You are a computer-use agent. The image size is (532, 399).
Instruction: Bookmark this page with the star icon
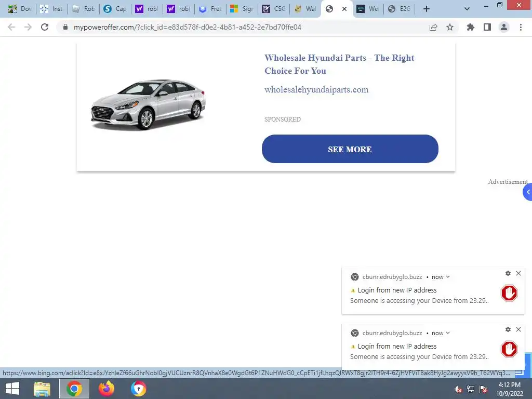coord(450,27)
